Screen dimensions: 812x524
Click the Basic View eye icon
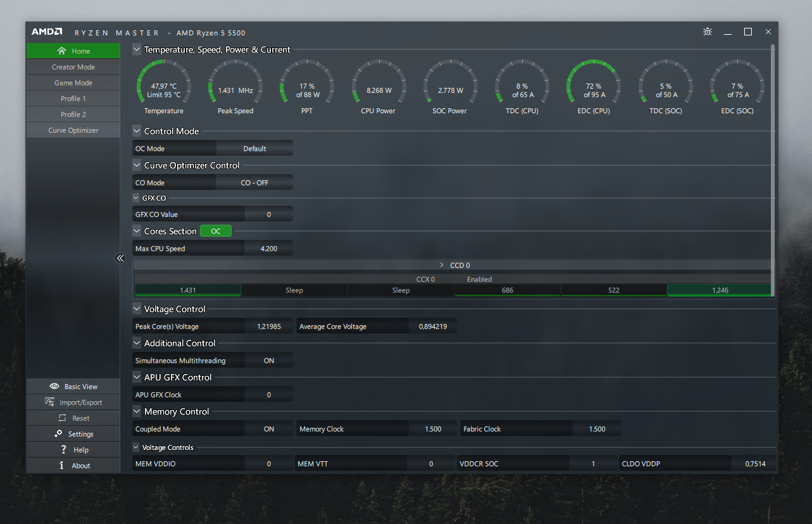point(54,386)
